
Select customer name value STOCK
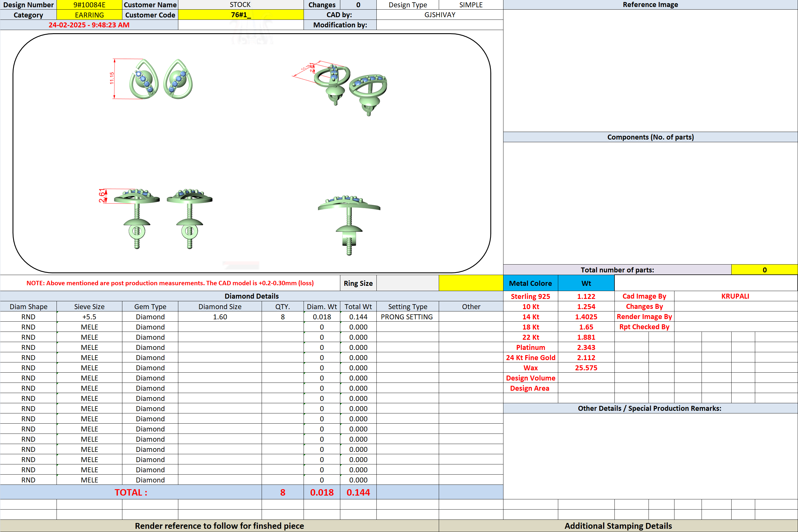click(x=241, y=5)
